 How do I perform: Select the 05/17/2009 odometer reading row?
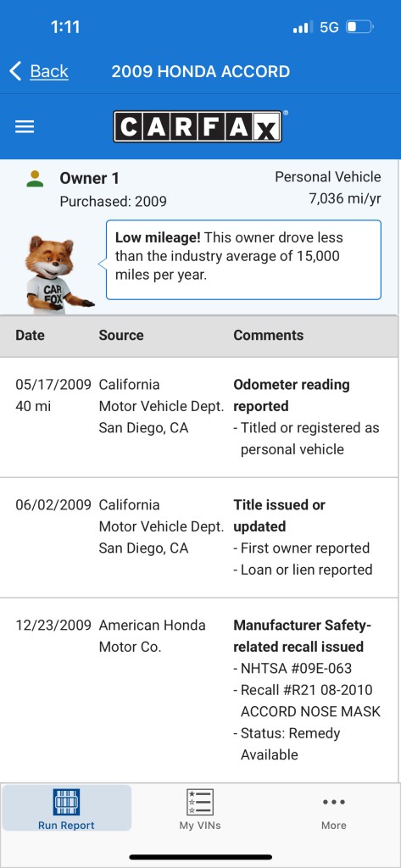point(200,417)
